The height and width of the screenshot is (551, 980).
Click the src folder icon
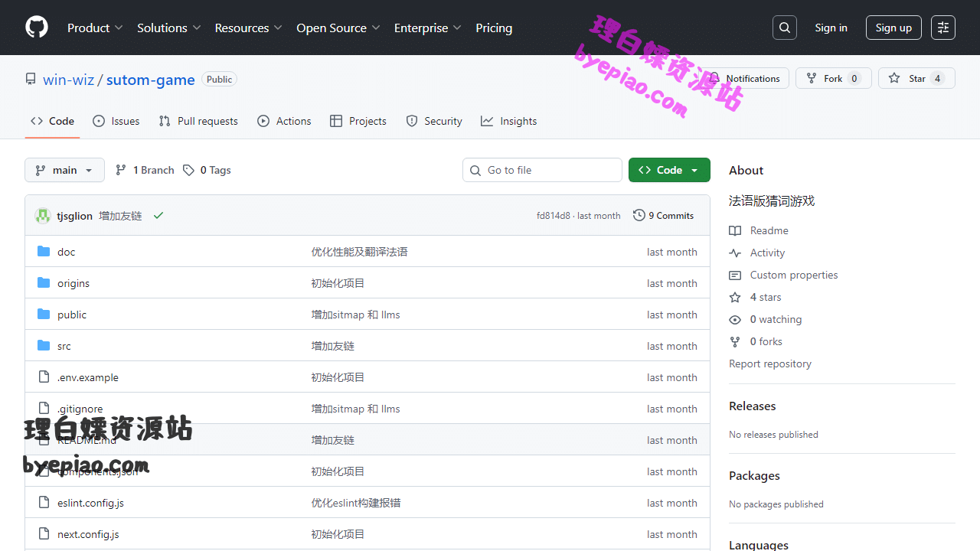pyautogui.click(x=44, y=346)
